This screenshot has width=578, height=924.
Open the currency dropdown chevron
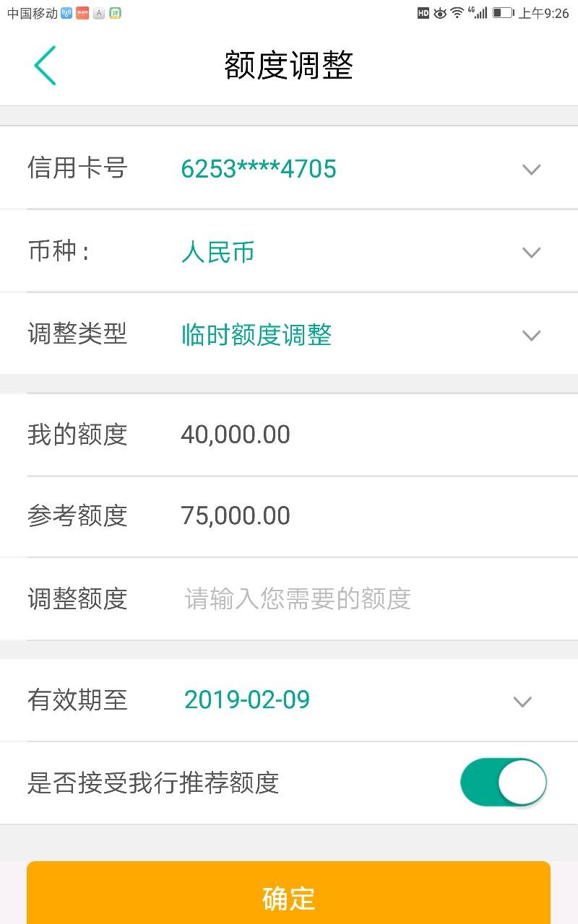pyautogui.click(x=532, y=253)
